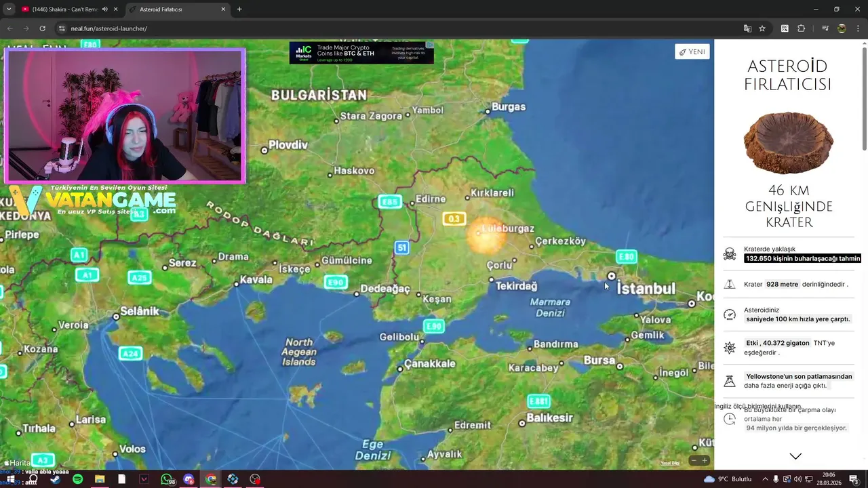Click the 132.650 kişinin buharlaşacağı statistic
The image size is (868, 488).
[x=802, y=258]
